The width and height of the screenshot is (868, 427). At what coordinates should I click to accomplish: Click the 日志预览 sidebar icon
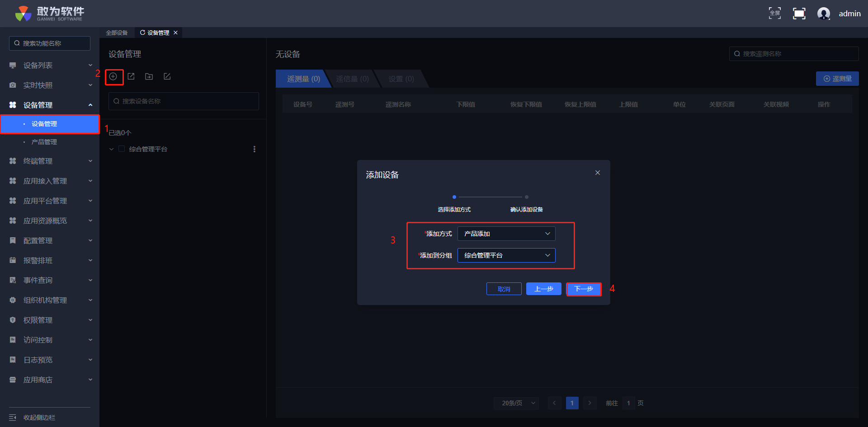pos(13,360)
